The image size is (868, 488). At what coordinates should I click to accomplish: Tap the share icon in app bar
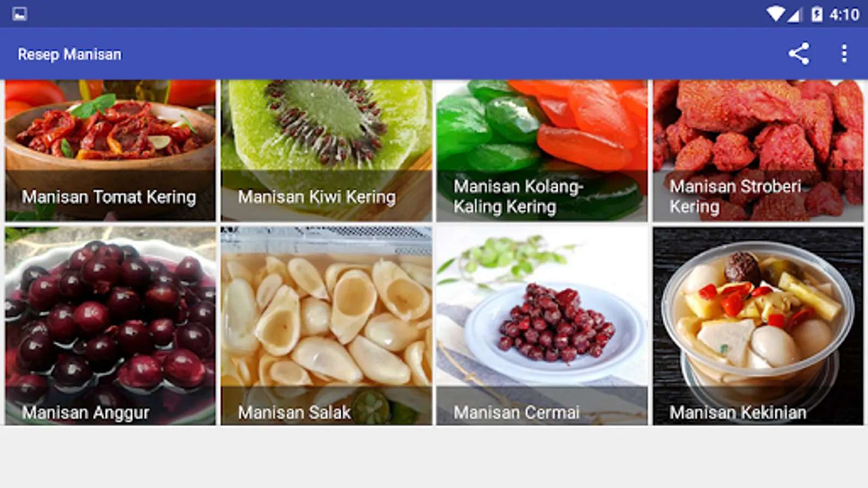[x=799, y=54]
